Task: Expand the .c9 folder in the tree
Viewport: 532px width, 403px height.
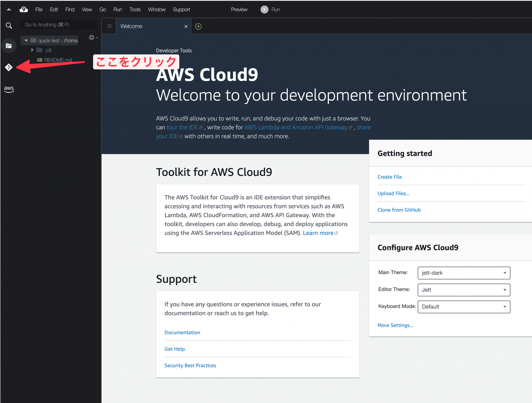Action: [32, 50]
